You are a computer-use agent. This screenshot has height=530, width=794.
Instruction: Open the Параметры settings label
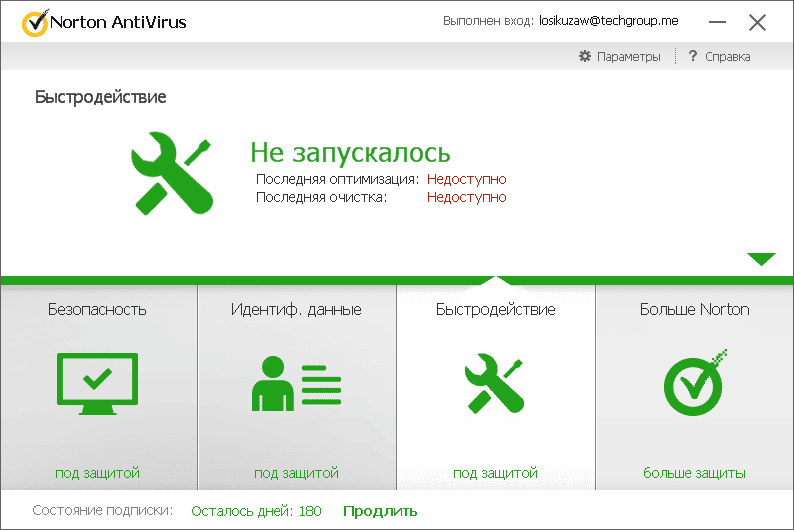pyautogui.click(x=628, y=57)
